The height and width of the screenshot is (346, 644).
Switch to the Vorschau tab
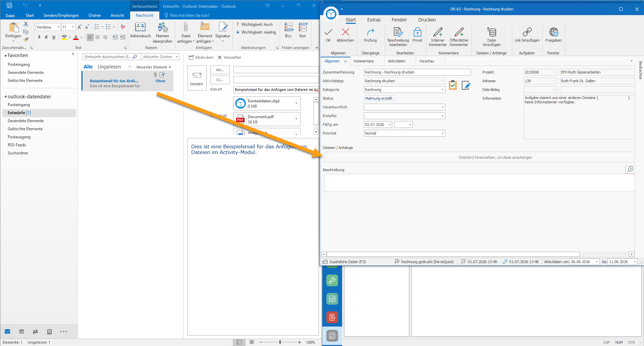point(427,61)
